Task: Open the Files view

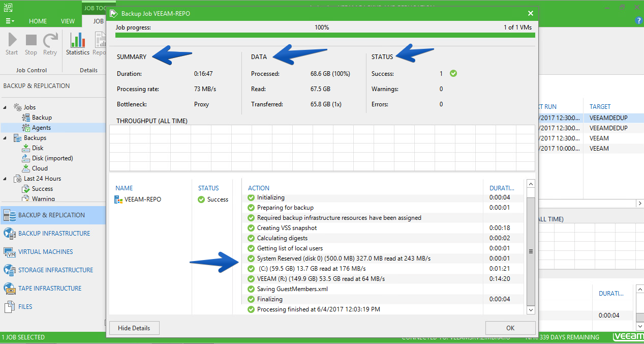Action: pos(53,307)
